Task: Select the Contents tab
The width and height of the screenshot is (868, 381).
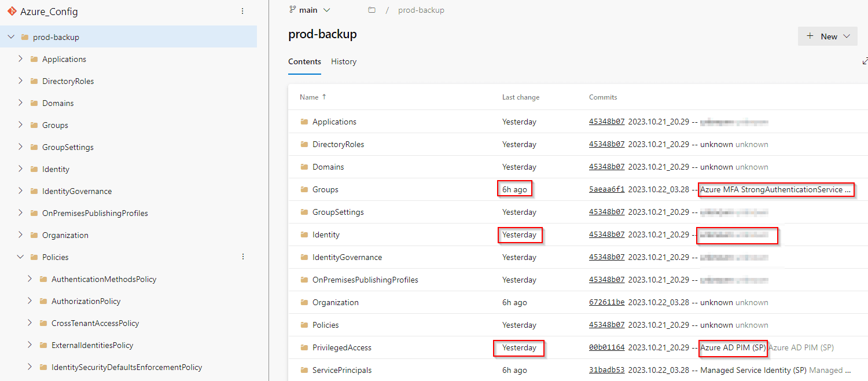Action: (x=304, y=61)
